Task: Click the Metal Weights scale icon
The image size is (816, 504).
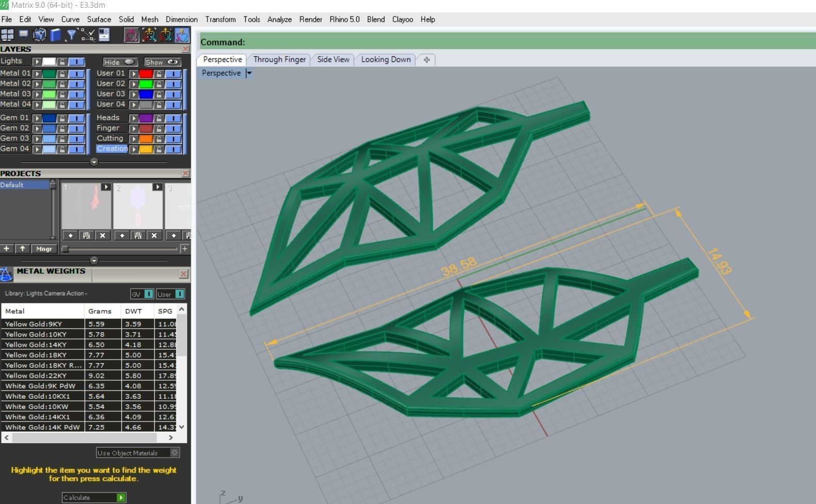Action: click(6, 274)
